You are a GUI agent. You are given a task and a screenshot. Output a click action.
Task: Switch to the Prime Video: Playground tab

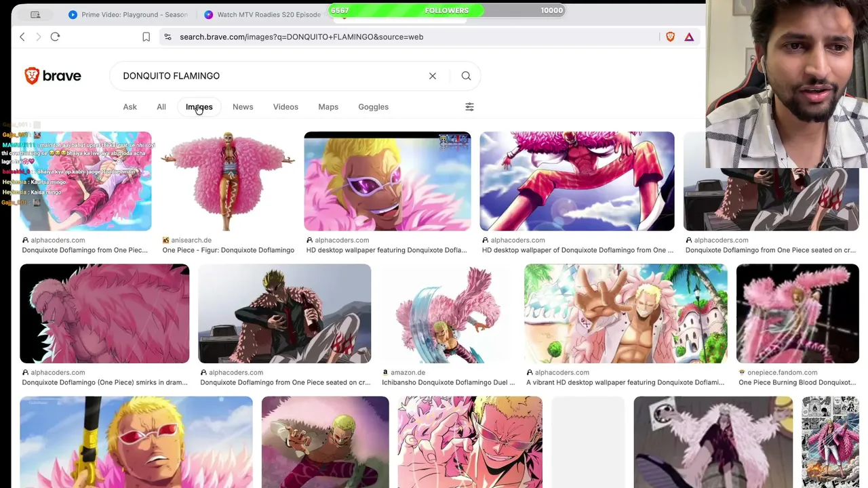click(x=127, y=14)
